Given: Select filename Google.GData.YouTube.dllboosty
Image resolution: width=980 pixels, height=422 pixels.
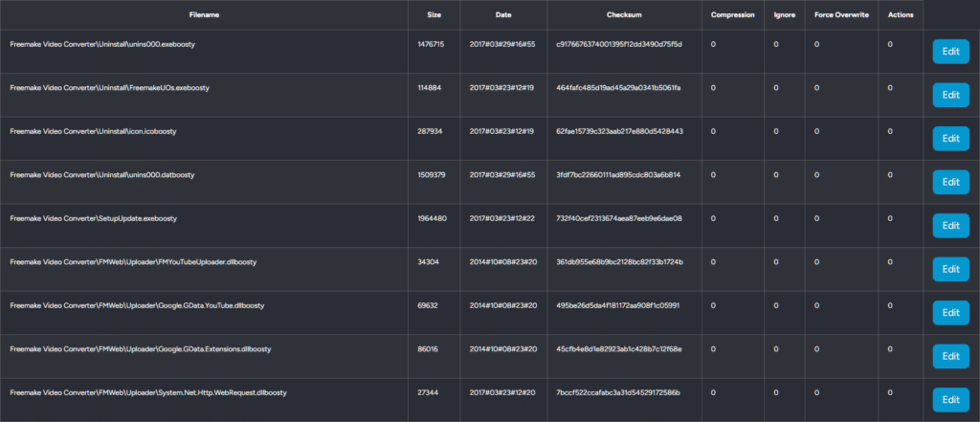Looking at the screenshot, I should pyautogui.click(x=137, y=305).
